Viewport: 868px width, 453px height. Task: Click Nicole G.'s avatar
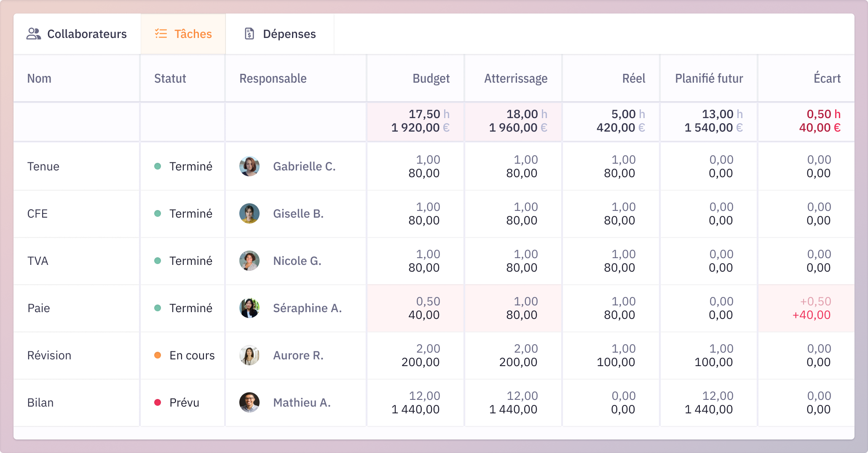pos(249,261)
